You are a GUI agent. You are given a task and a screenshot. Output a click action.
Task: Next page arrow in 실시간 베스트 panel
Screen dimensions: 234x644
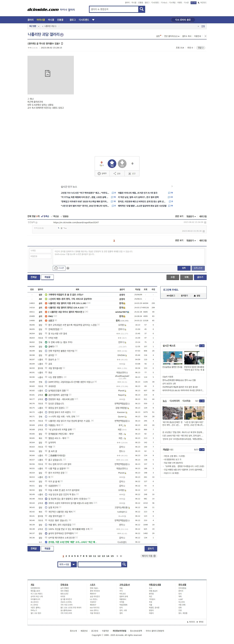[x=203, y=346]
